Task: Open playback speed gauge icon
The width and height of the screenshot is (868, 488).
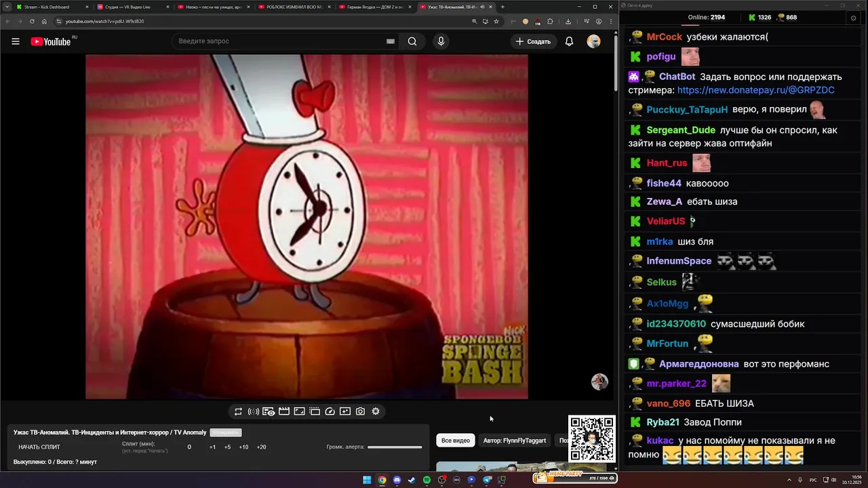Action: (330, 411)
